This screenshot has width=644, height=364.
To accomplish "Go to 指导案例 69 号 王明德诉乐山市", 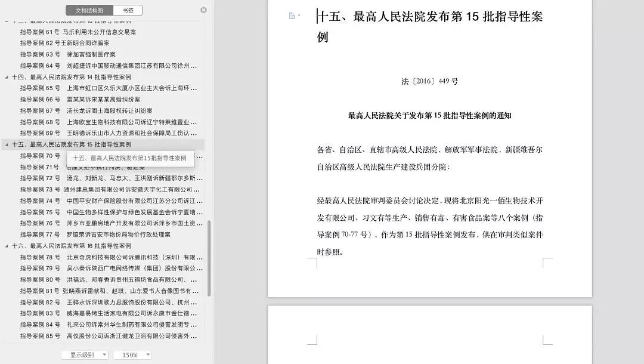I will 109,133.
